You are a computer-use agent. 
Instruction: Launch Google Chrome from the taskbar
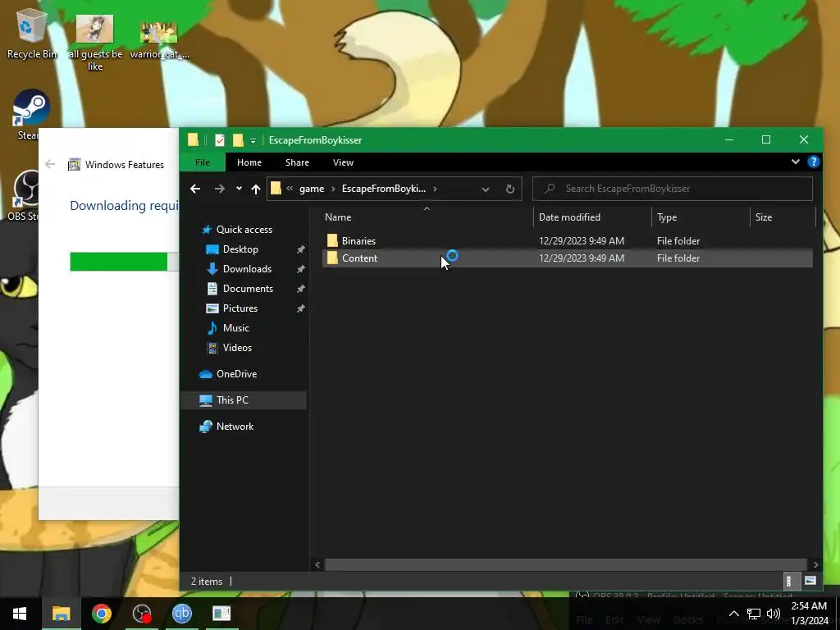tap(101, 614)
